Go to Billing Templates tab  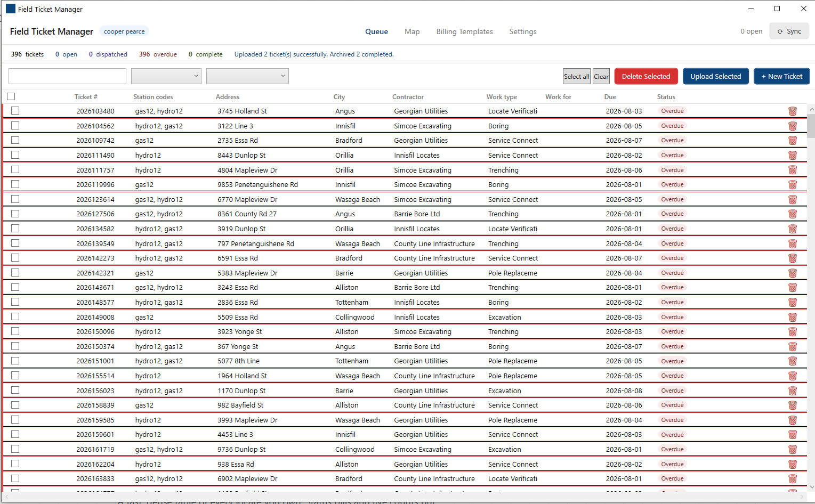click(x=464, y=31)
